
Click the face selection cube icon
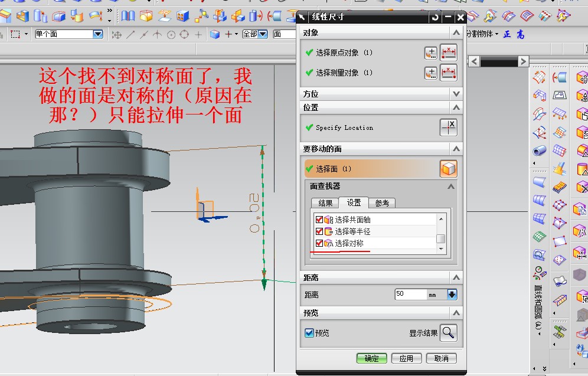[x=448, y=169]
